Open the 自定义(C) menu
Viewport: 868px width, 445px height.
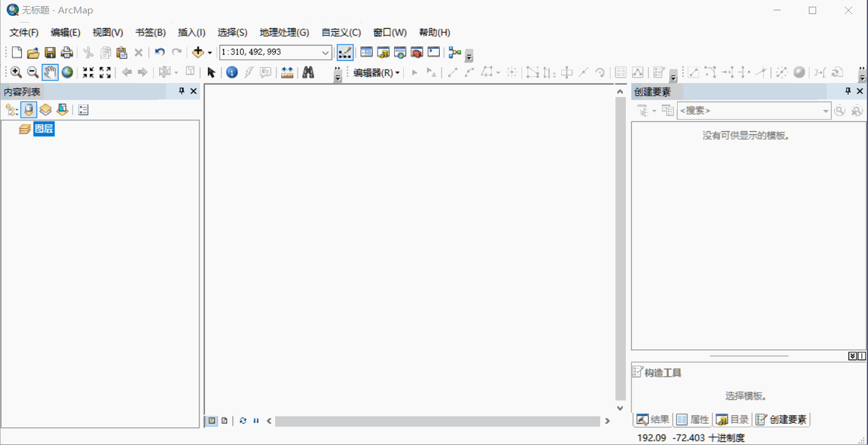click(341, 32)
